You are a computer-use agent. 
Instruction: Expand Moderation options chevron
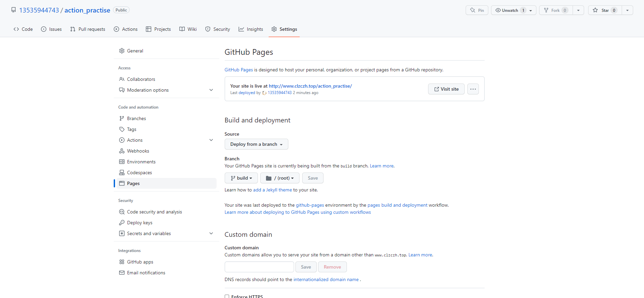(211, 90)
